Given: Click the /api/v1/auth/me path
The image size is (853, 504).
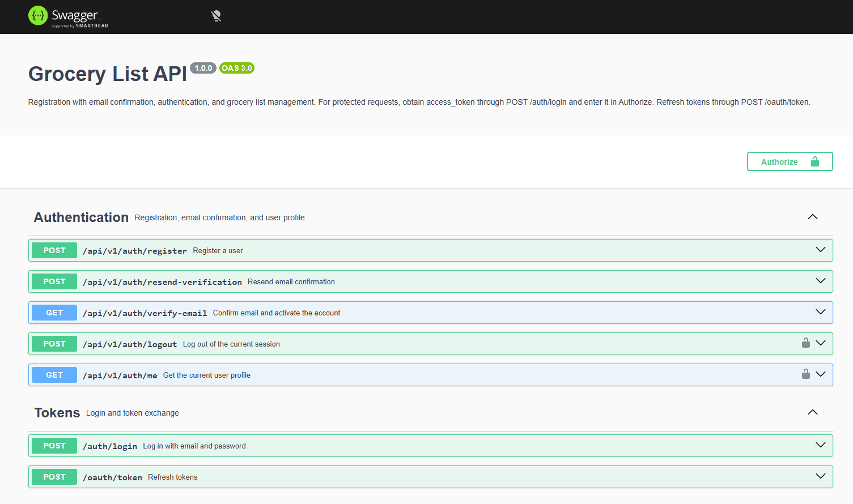Looking at the screenshot, I should tap(120, 375).
